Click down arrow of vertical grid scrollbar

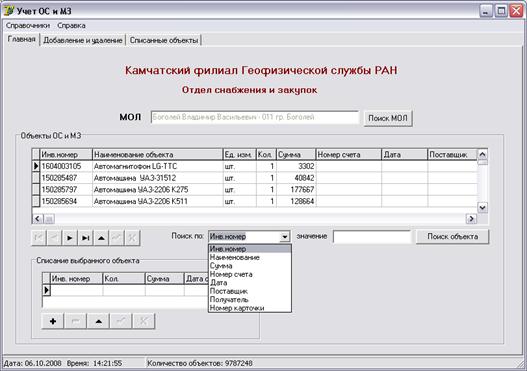click(x=482, y=207)
